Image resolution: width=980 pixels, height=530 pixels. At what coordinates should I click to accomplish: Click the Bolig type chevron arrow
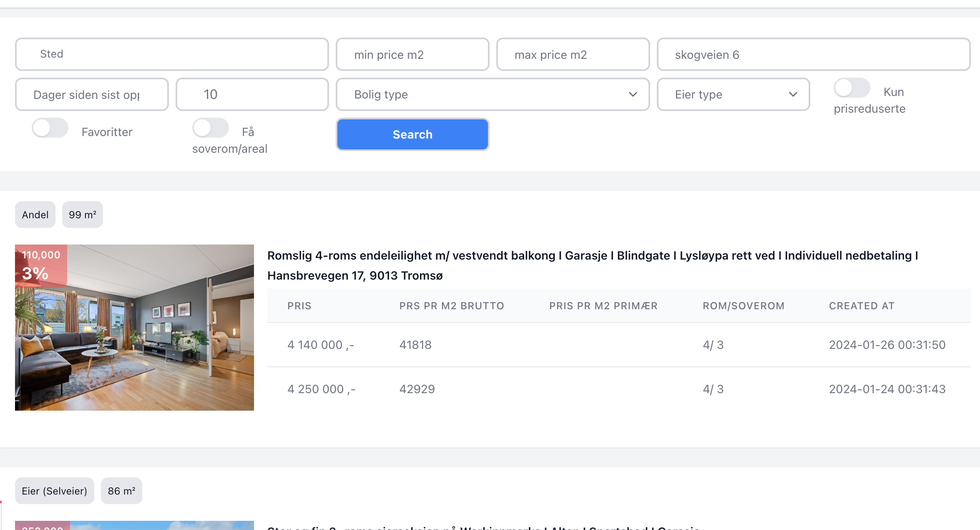point(633,95)
